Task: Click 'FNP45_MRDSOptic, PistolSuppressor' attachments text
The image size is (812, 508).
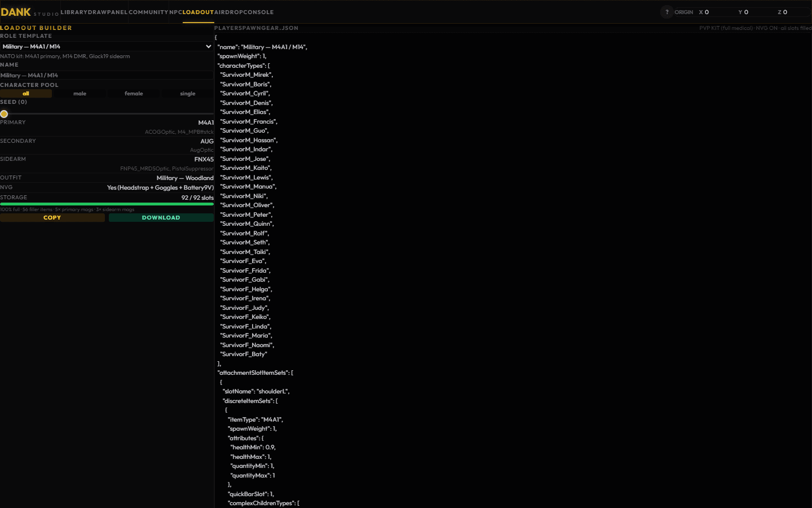Action: click(x=167, y=168)
